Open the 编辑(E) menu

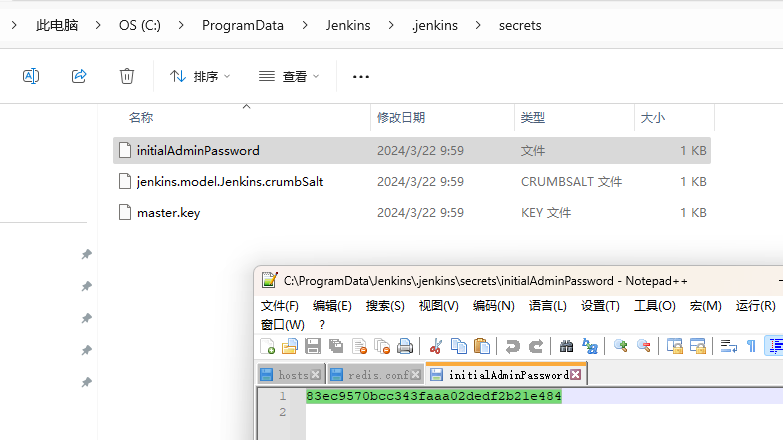[332, 306]
